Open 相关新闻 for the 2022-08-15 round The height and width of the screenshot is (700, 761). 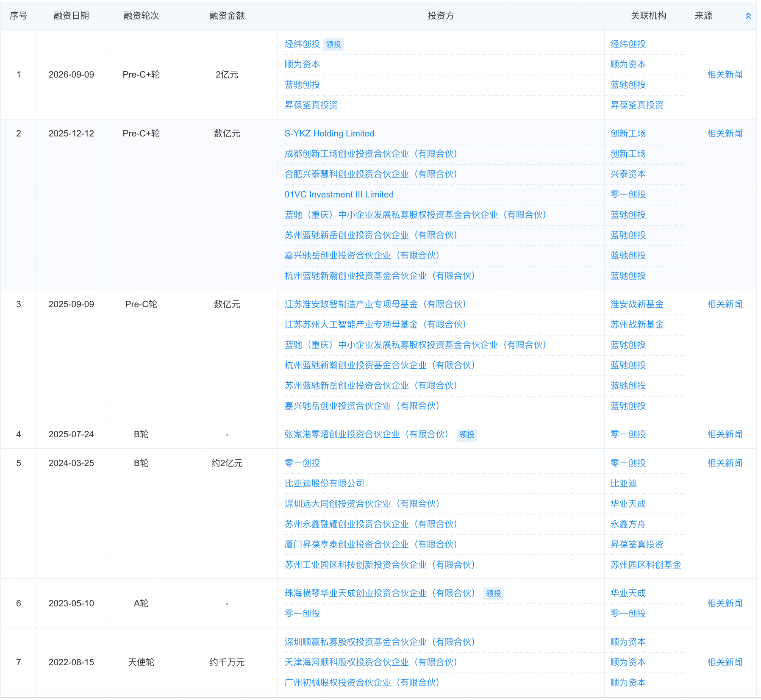pos(725,662)
